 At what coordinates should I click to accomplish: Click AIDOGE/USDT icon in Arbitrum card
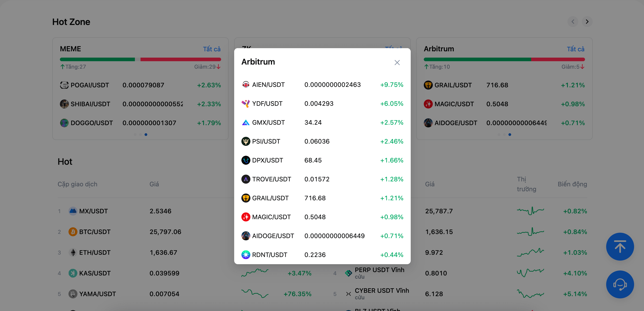click(428, 123)
